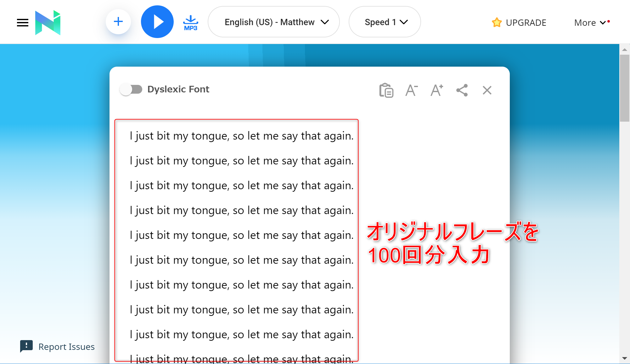Download audio as MP3

coord(191,23)
